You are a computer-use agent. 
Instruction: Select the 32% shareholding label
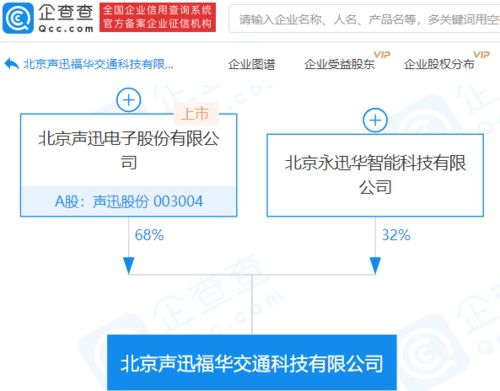click(x=396, y=235)
